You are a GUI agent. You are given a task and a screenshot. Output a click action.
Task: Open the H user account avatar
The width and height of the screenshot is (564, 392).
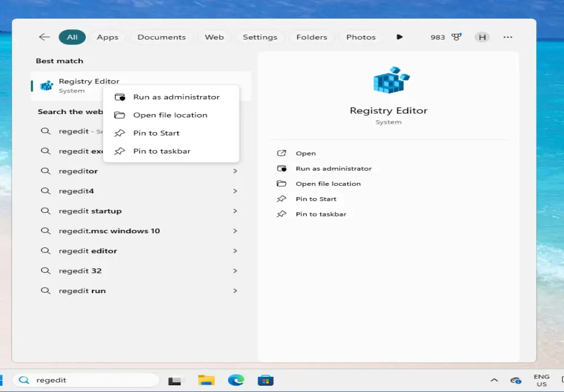(x=482, y=37)
